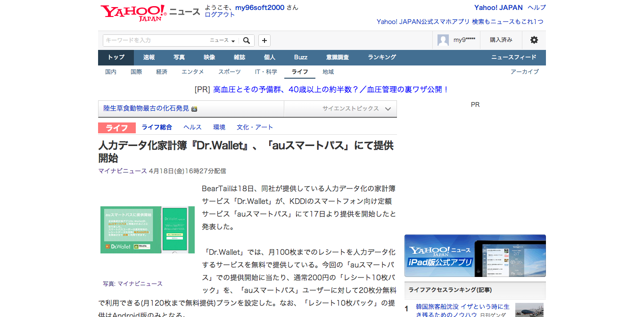Focus the キーワードを入力 search field
This screenshot has height=317, width=644.
tap(156, 41)
